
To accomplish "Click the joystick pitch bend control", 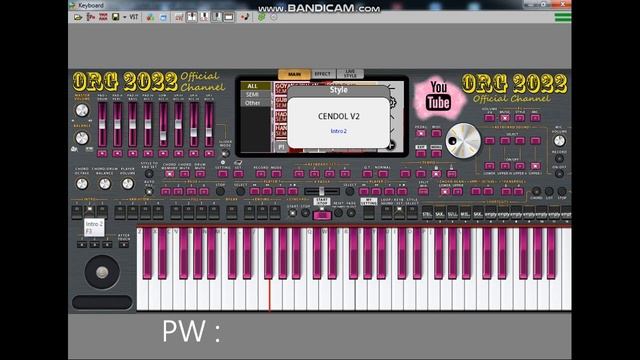I will pyautogui.click(x=102, y=272).
